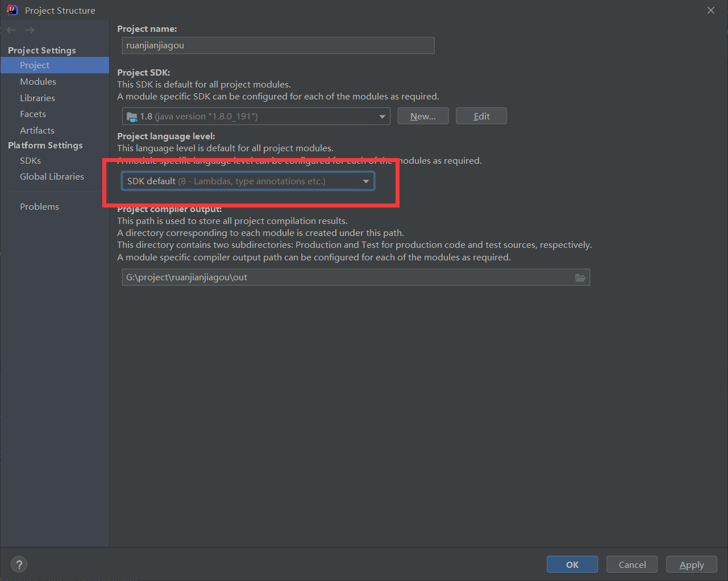Focus the Project name input field

pos(278,45)
